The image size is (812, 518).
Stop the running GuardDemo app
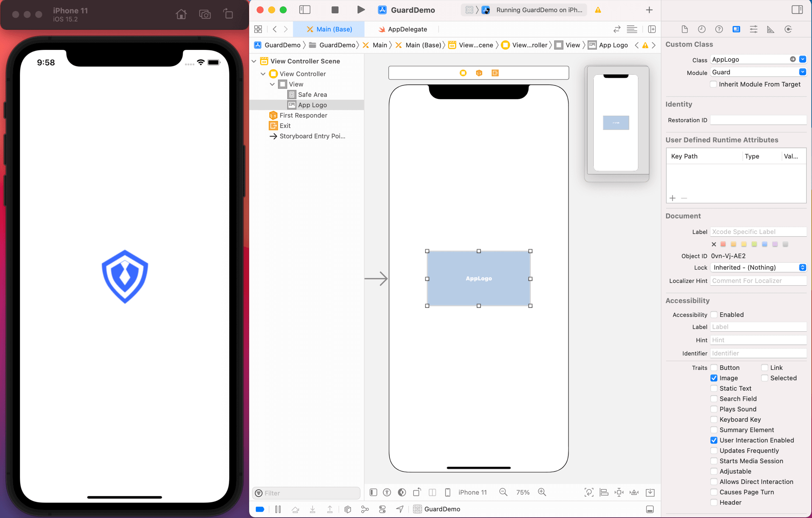click(335, 10)
